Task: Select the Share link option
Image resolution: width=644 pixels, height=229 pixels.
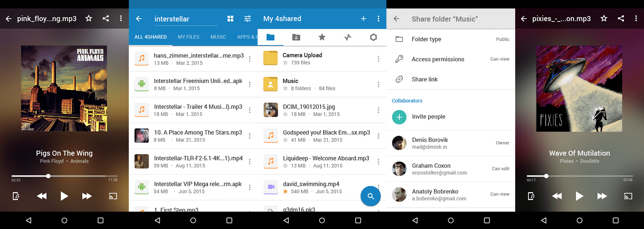Action: [x=425, y=79]
